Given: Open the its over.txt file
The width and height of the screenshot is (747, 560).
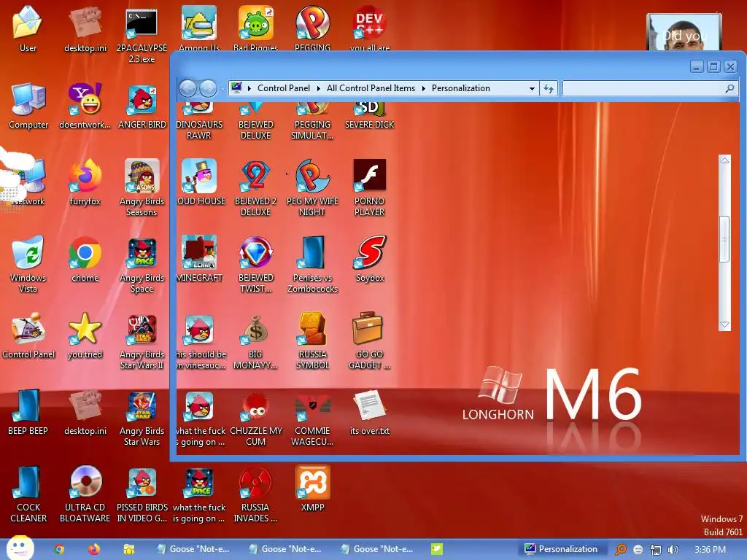Looking at the screenshot, I should pos(370,412).
